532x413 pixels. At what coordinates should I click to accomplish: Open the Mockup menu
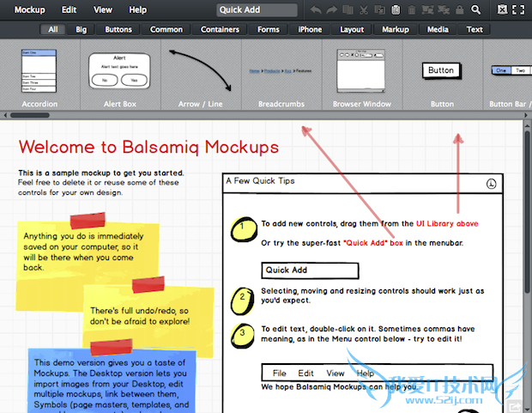coord(29,9)
